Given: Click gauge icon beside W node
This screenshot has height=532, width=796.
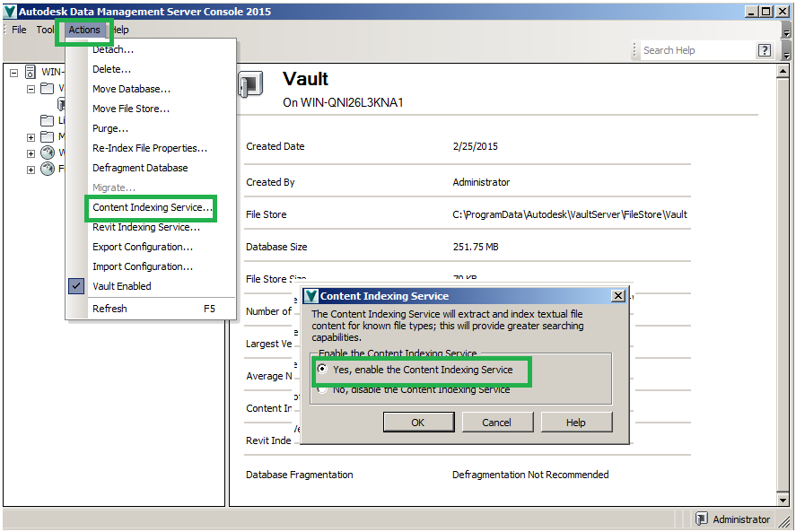Looking at the screenshot, I should (x=48, y=153).
